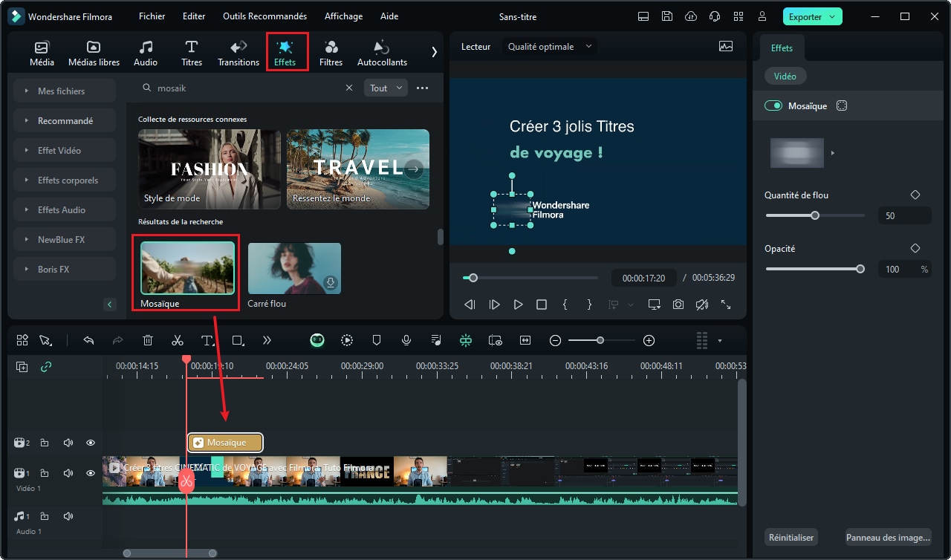Toggle player volume icon

click(702, 305)
